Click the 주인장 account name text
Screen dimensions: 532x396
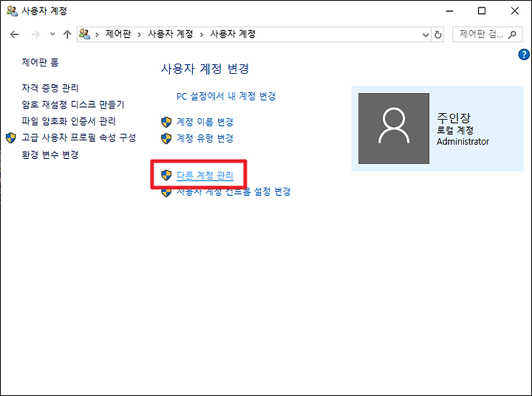coord(454,118)
